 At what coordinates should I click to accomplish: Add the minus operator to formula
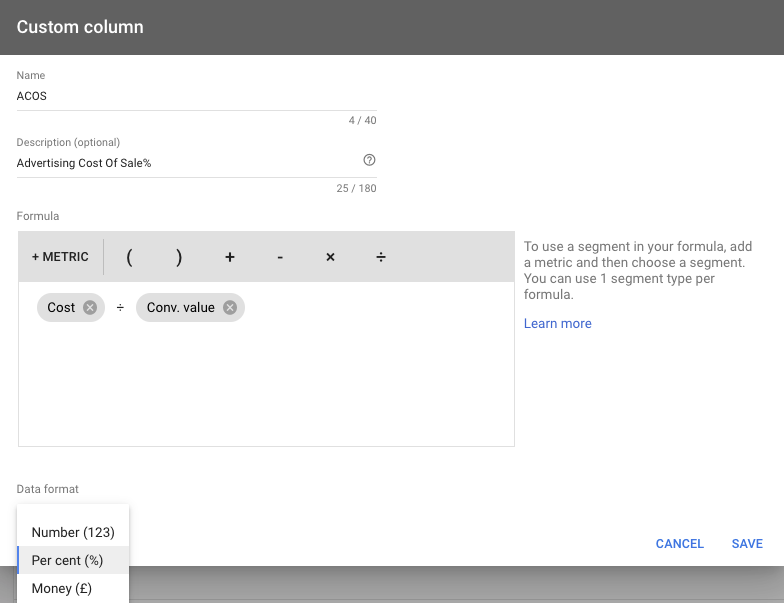click(x=280, y=257)
